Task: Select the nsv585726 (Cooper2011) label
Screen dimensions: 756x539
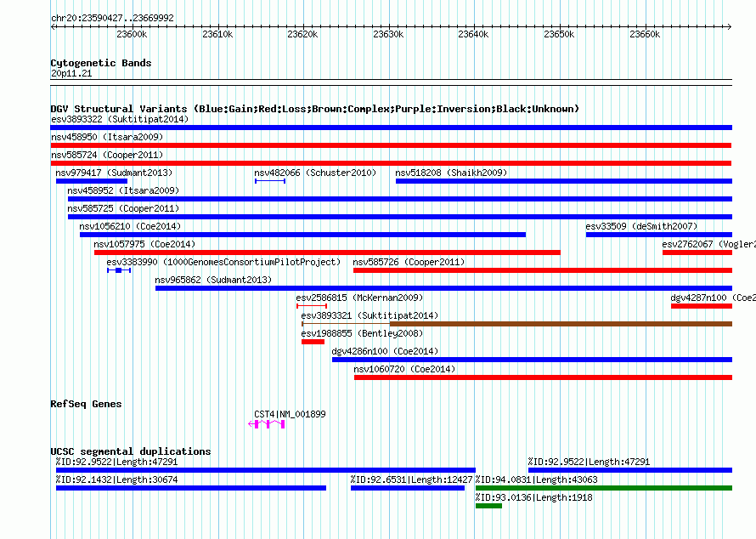Action: (409, 262)
